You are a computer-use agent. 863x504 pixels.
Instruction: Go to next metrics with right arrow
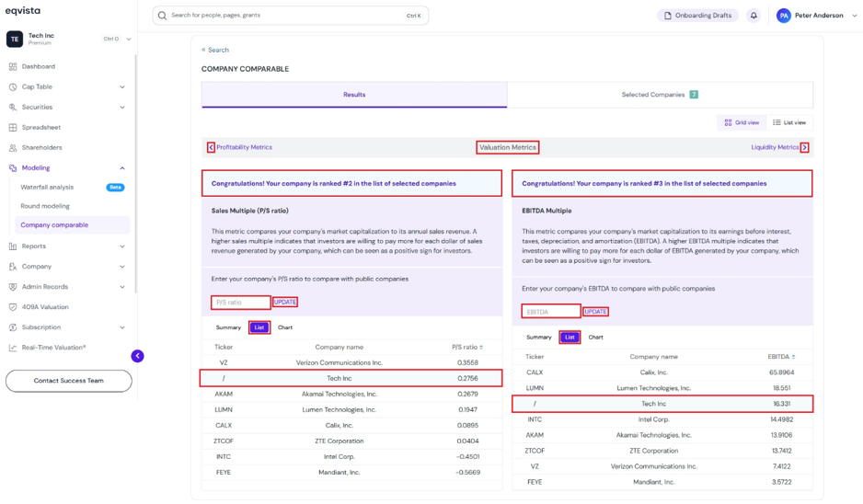point(805,147)
